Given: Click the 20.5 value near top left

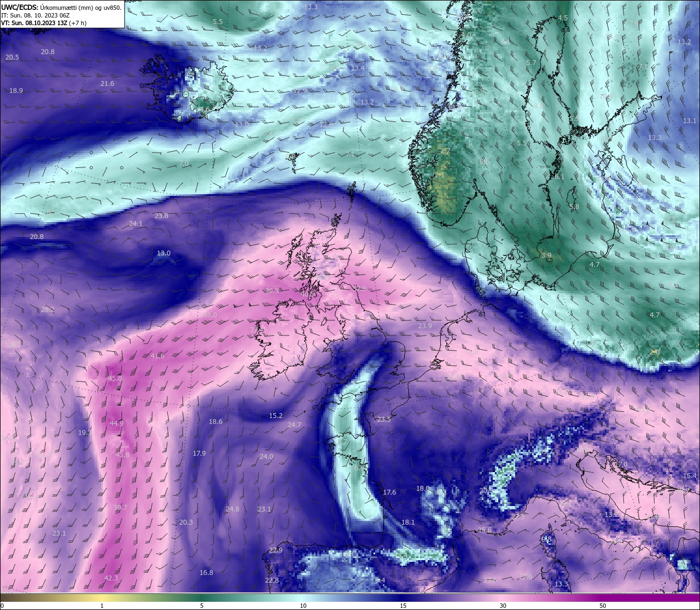Looking at the screenshot, I should point(12,57).
